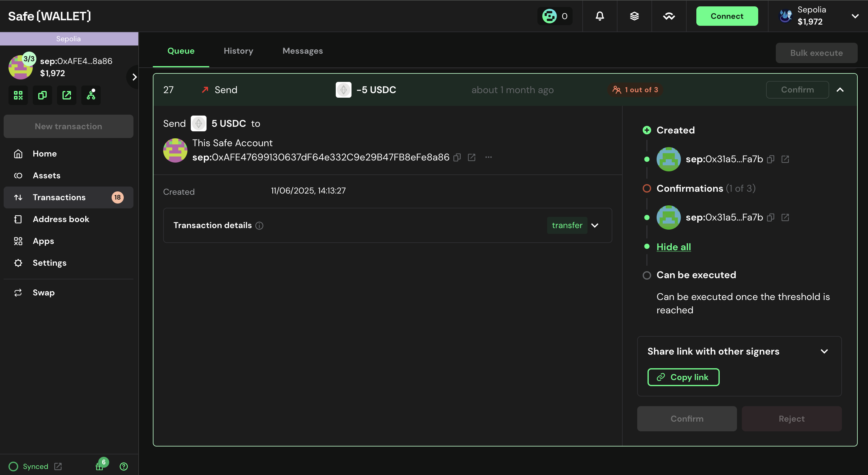Viewport: 868px width, 475px height.
Task: Click the WalletConnect icon in header
Action: tap(669, 16)
